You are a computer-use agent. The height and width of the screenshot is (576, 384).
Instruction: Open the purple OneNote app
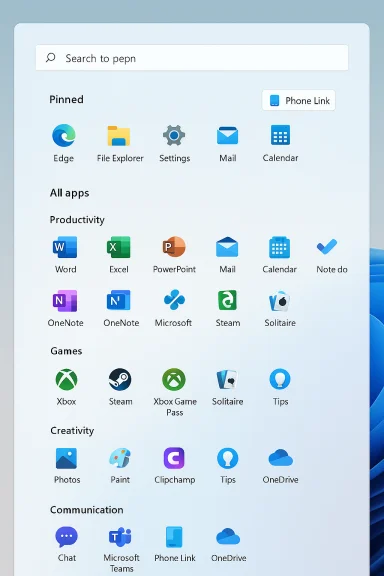(65, 308)
